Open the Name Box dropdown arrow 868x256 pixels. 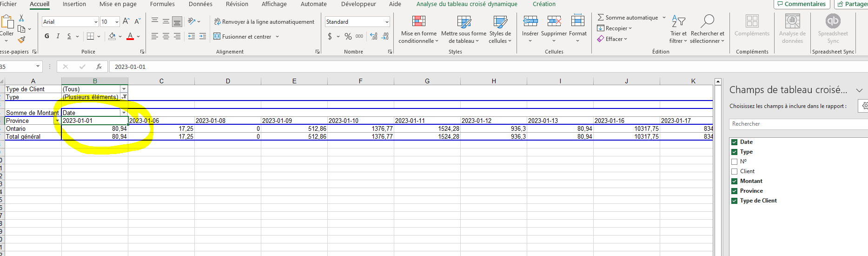pos(38,67)
